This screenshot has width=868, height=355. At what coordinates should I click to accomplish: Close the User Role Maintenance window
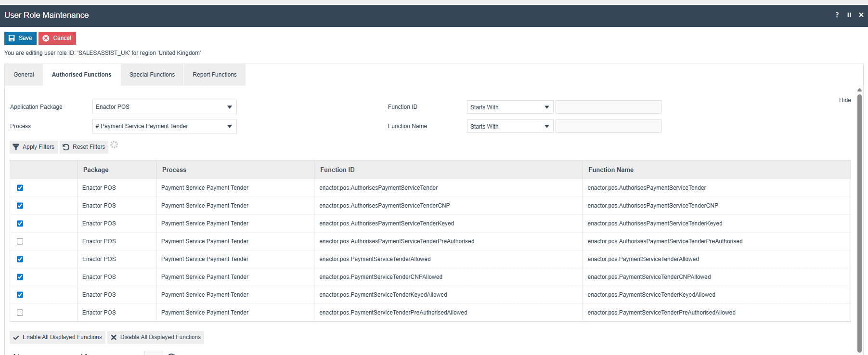861,15
